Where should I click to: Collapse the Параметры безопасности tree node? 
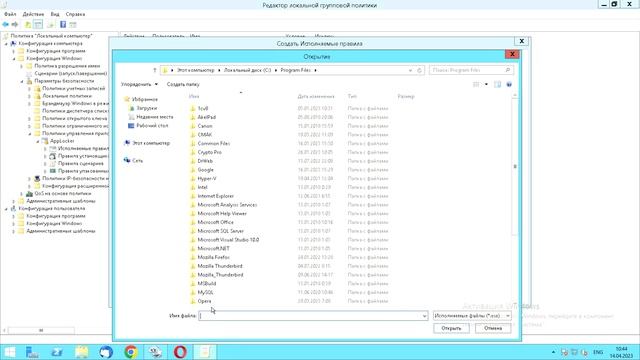(22, 81)
